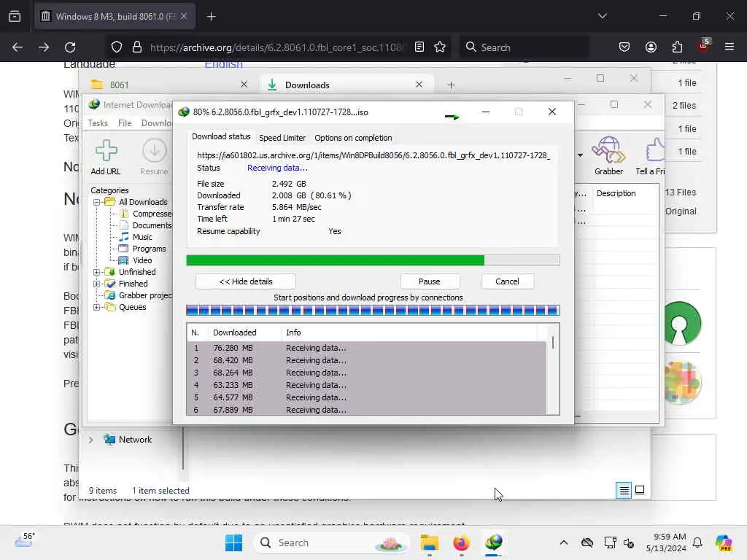This screenshot has width=747, height=560.
Task: Open Firefox hamburger application menu
Action: [729, 47]
